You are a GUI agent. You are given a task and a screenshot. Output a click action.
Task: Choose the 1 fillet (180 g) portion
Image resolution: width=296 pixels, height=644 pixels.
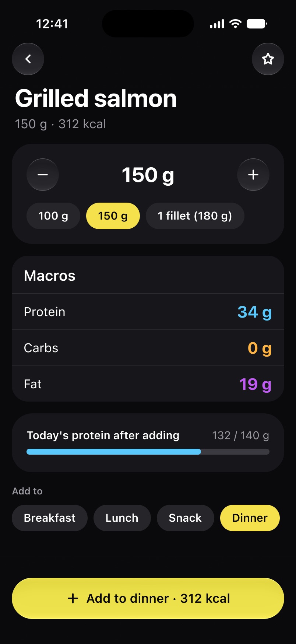point(195,216)
